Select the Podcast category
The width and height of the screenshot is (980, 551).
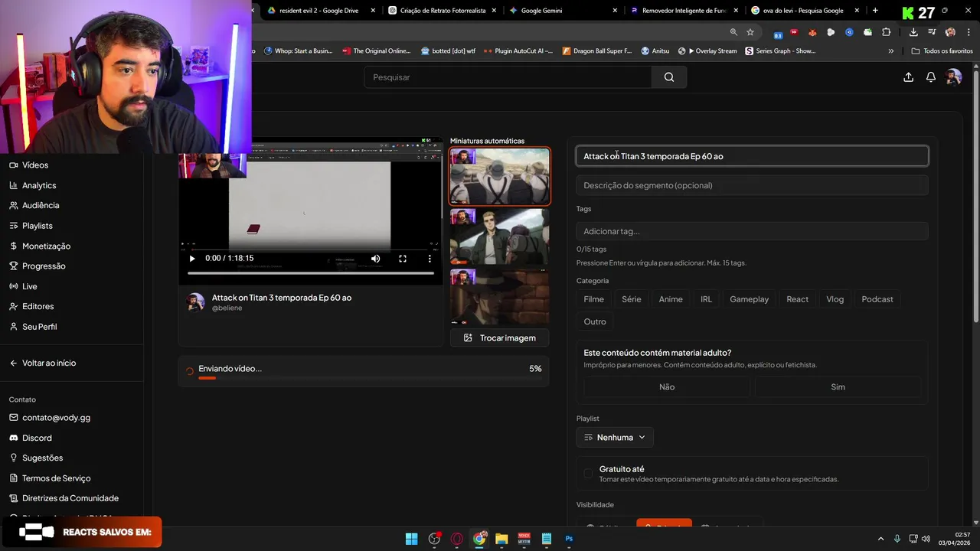877,299
